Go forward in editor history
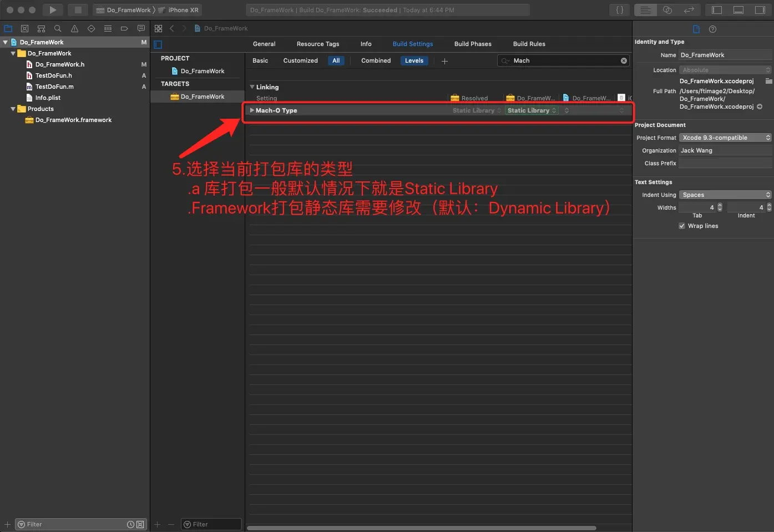The image size is (774, 532). 184,28
